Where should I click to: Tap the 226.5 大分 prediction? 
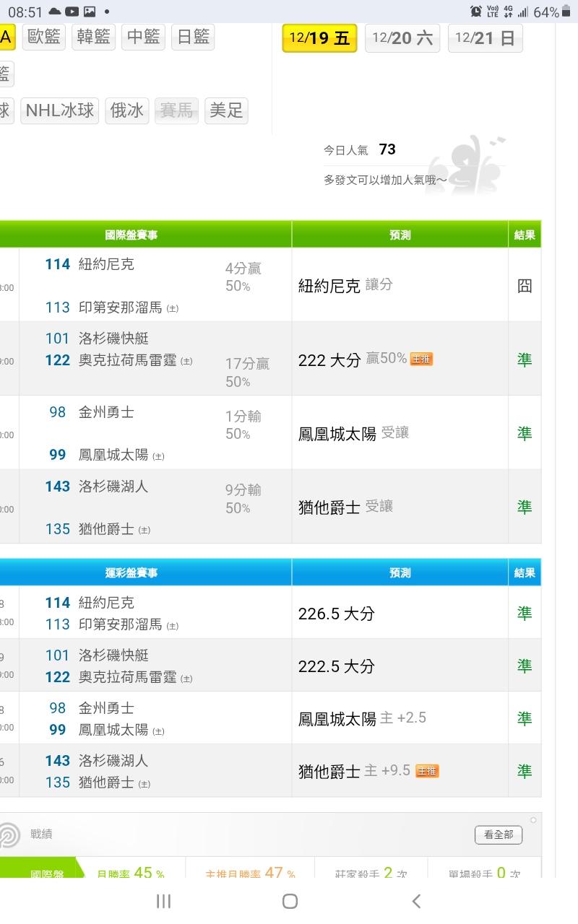tap(337, 614)
